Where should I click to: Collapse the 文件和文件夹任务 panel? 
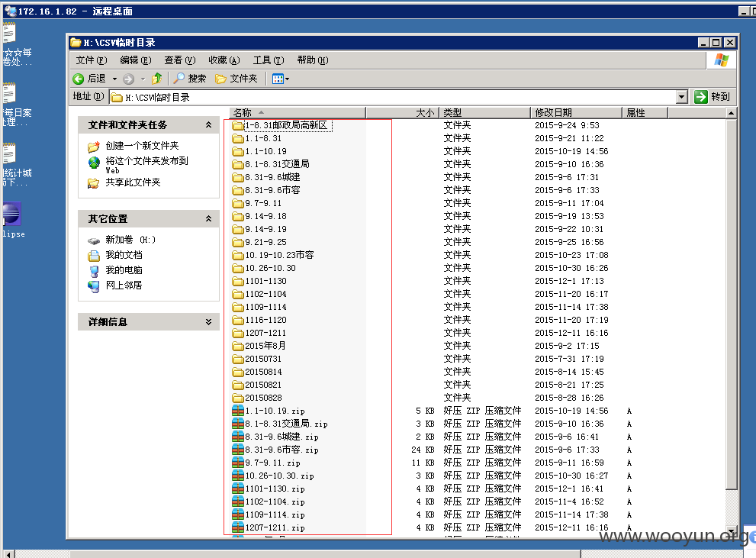pyautogui.click(x=209, y=125)
